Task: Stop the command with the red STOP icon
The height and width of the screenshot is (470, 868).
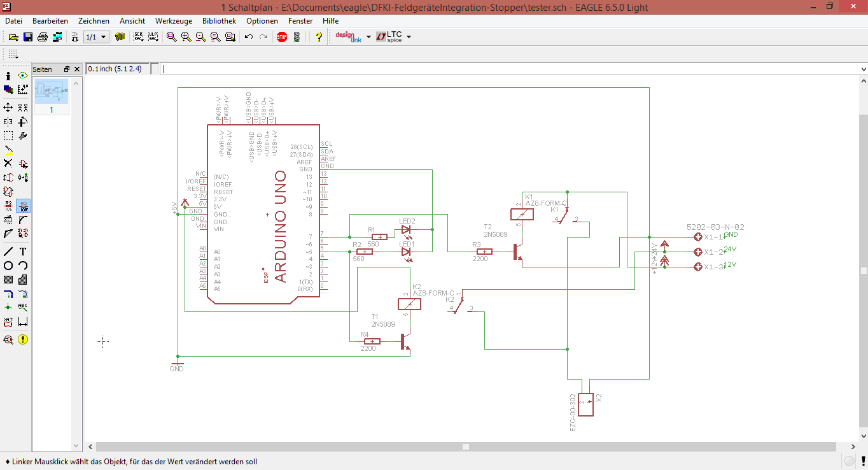Action: [282, 37]
